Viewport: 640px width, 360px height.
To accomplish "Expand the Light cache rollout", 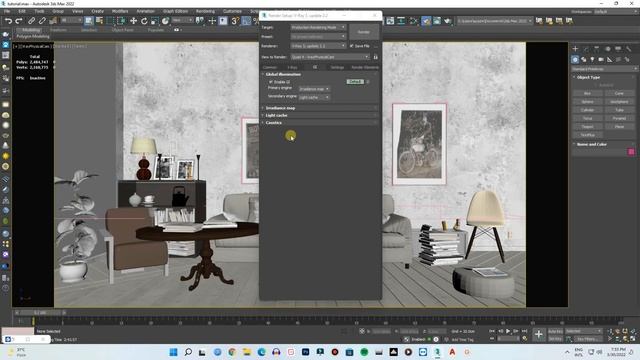I will [320, 116].
